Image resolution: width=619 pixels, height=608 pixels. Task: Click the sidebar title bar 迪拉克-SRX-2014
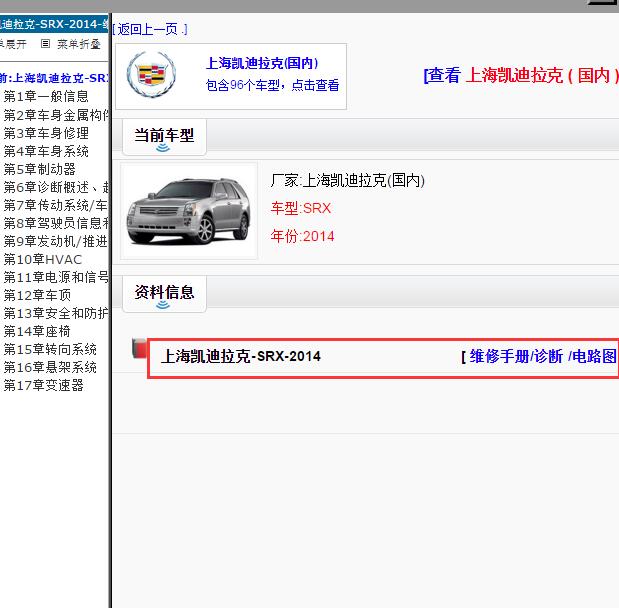54,24
